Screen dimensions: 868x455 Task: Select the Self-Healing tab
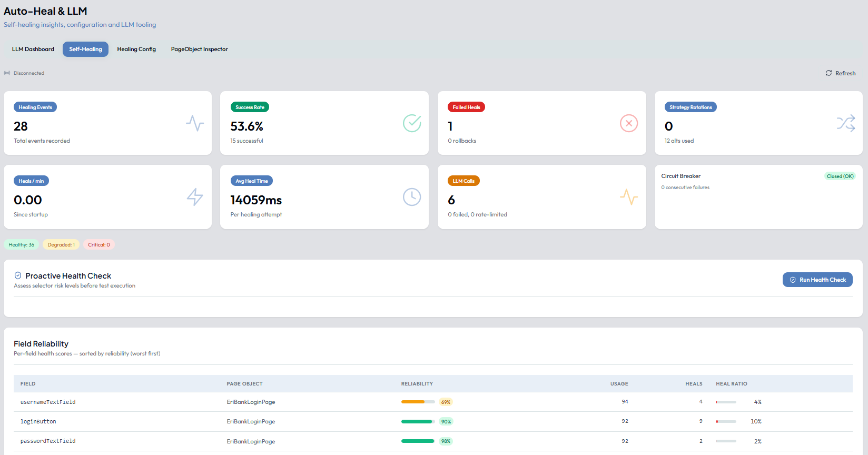tap(86, 49)
